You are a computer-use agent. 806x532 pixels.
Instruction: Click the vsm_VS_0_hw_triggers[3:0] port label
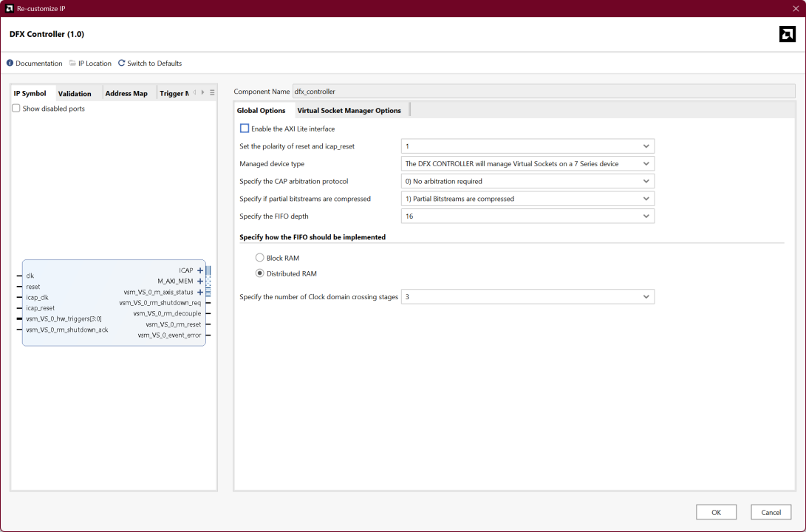pos(64,318)
